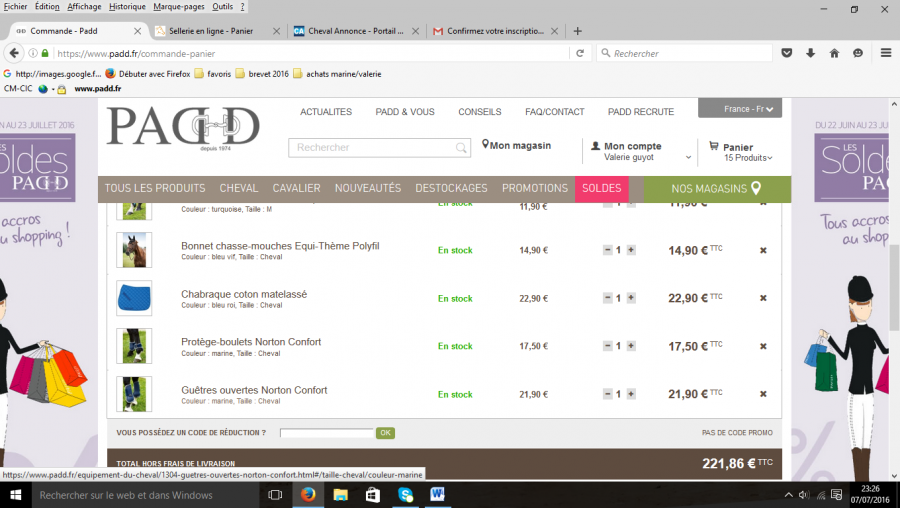Switch to the Cheval Annonce tab
900x508 pixels.
pyautogui.click(x=356, y=31)
